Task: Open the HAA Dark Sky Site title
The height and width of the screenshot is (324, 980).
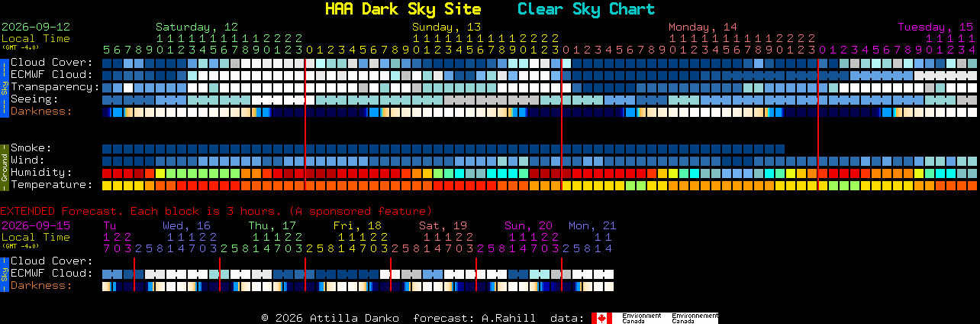Action: [403, 9]
